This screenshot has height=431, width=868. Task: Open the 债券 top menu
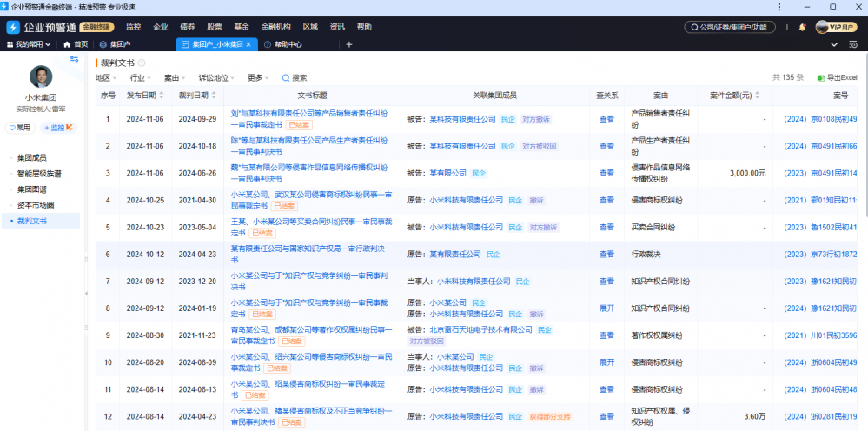[188, 27]
